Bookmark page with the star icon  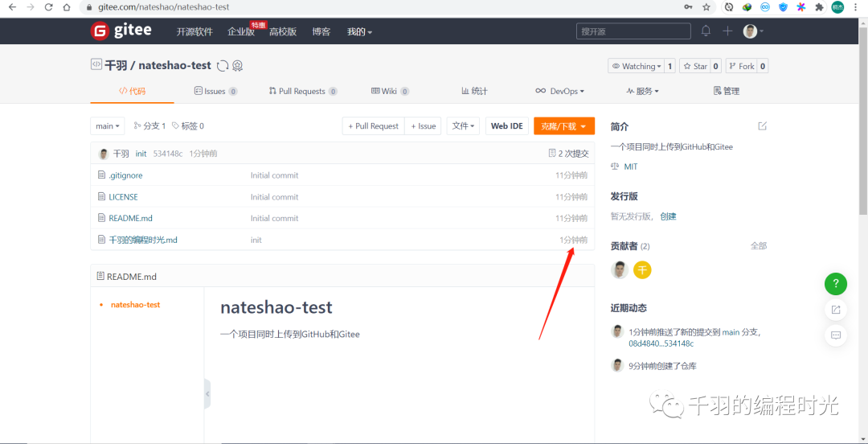point(706,7)
